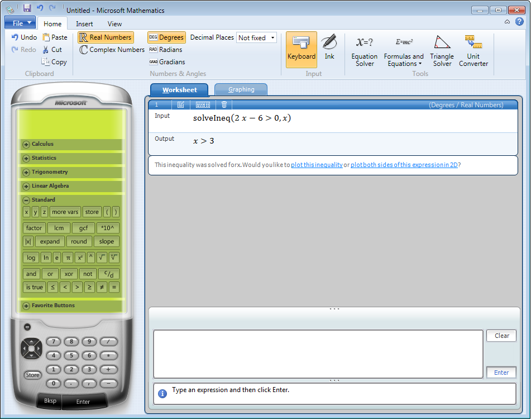Image resolution: width=531 pixels, height=420 pixels.
Task: Select Gradians angle unit
Action: tap(168, 62)
